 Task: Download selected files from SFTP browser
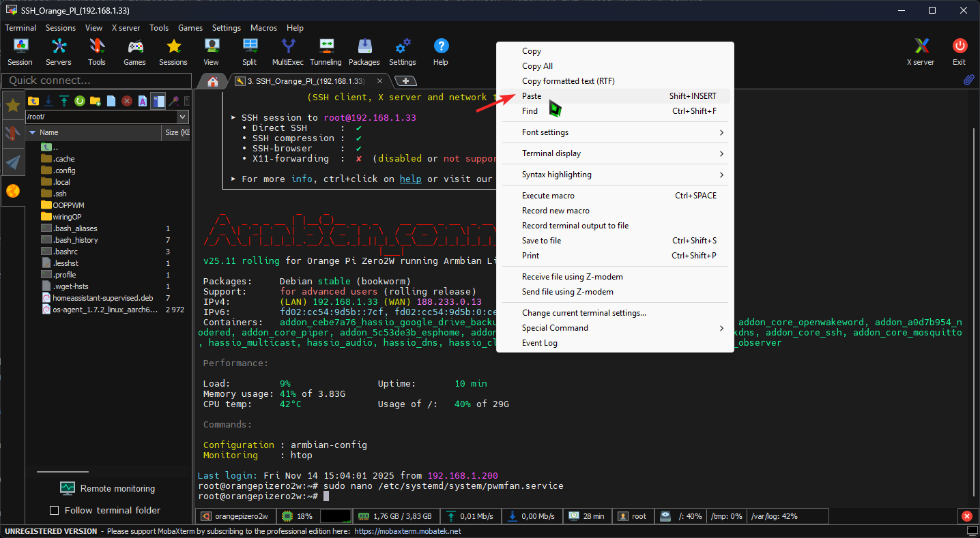coord(48,101)
